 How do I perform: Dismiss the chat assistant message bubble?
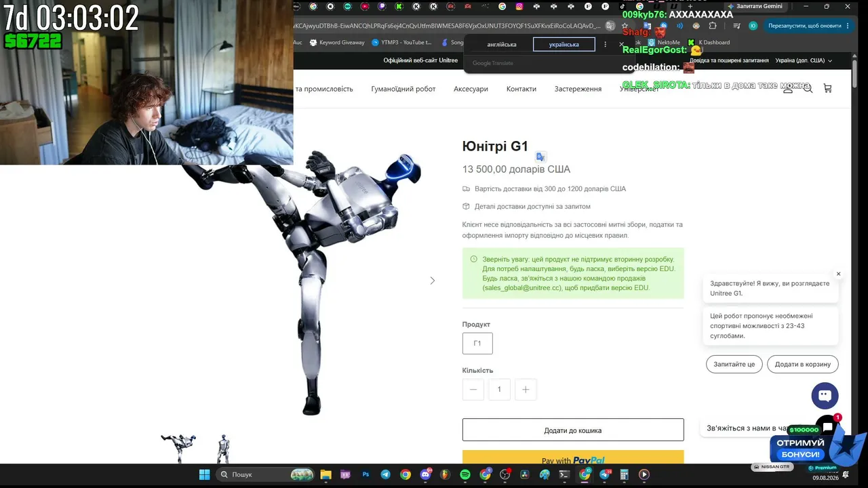pos(838,274)
